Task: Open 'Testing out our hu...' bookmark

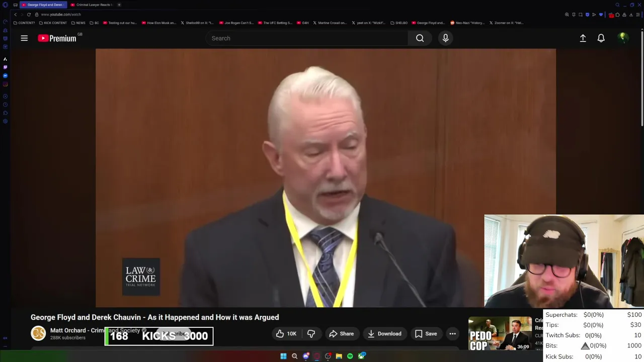Action: (x=120, y=23)
